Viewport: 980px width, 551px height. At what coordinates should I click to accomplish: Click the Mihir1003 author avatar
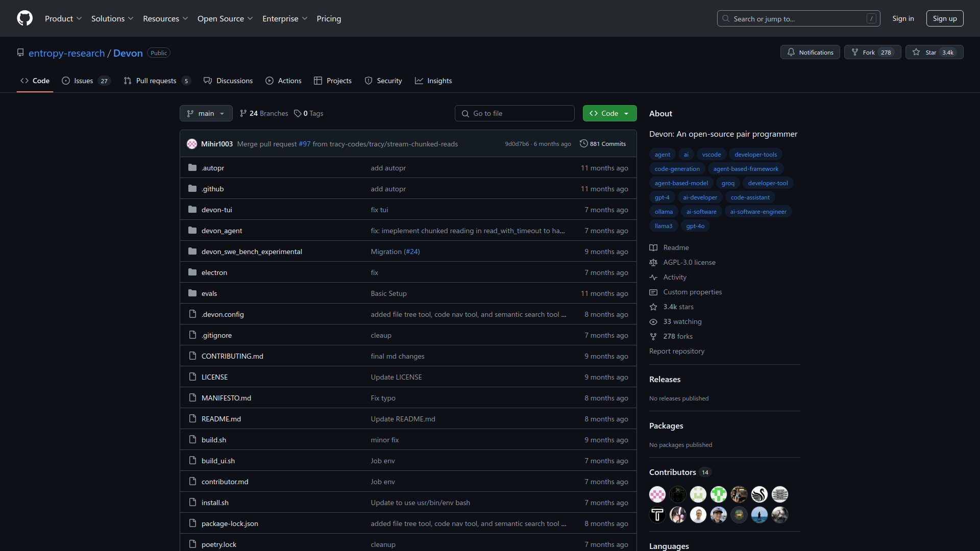coord(192,144)
